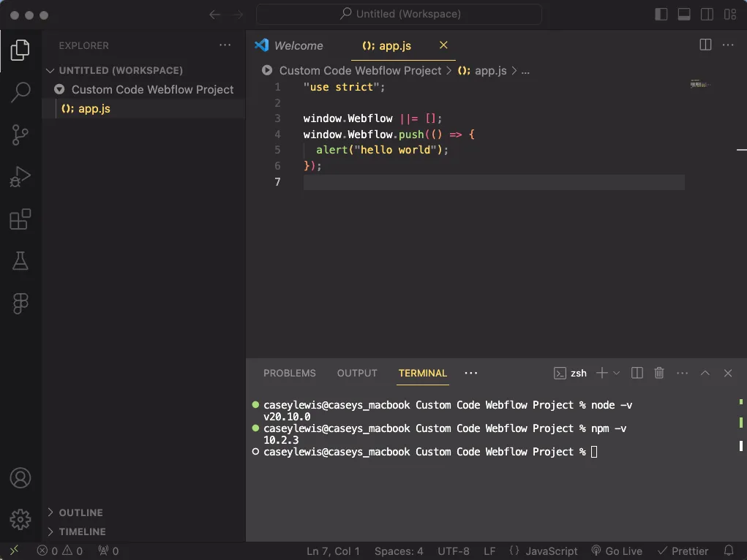
Task: Open the Figma extension icon
Action: (20, 303)
